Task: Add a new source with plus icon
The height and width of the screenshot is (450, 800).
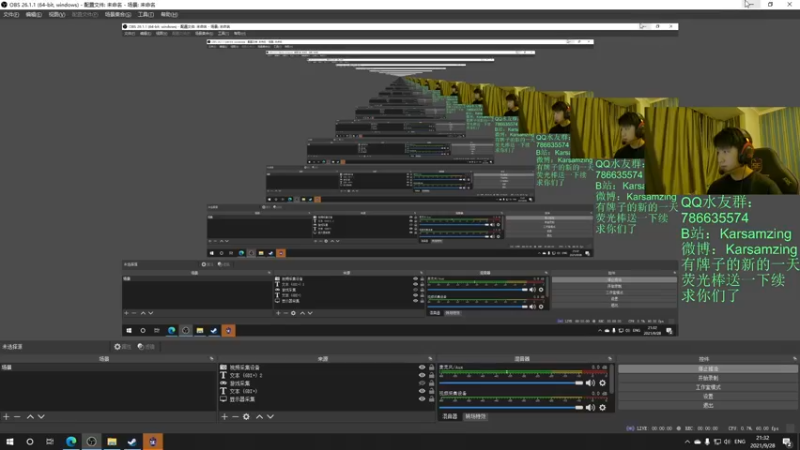Action: [x=224, y=417]
